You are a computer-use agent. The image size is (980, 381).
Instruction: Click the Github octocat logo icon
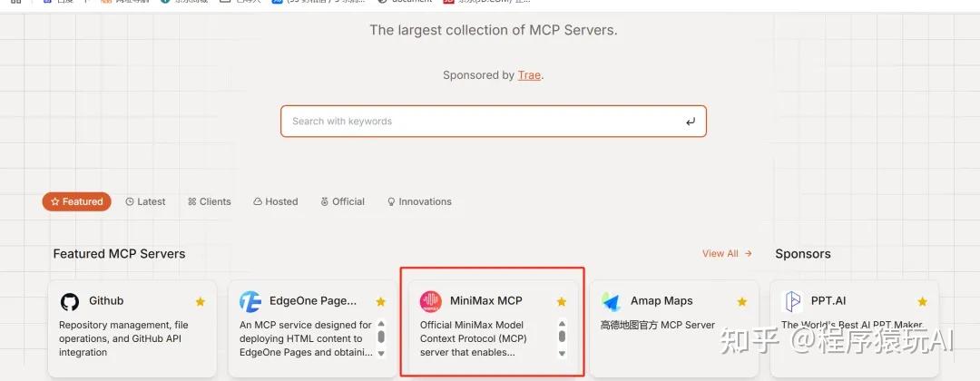pos(70,302)
